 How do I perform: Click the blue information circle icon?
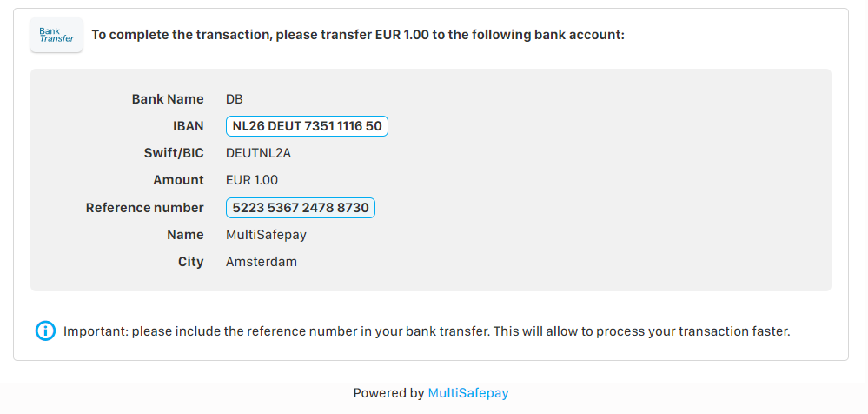point(45,331)
